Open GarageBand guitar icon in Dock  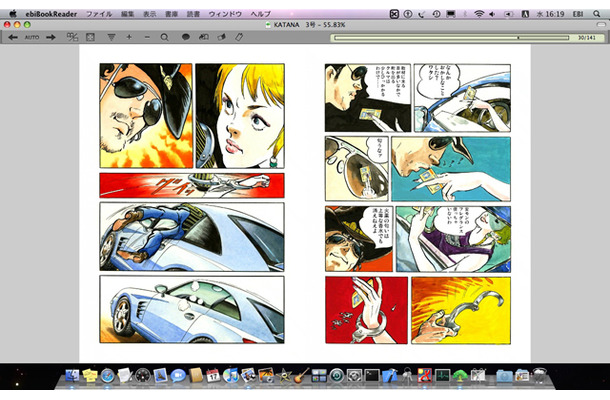click(301, 375)
